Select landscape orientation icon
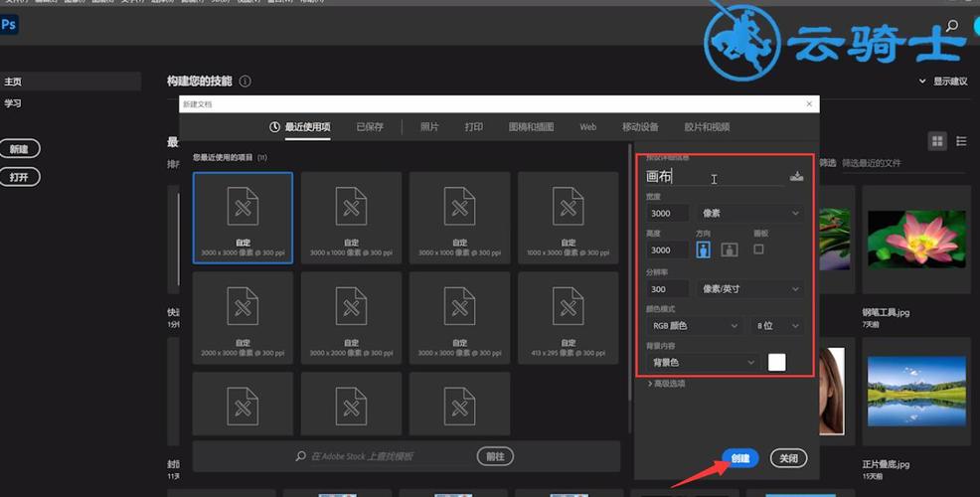The width and height of the screenshot is (980, 497). (x=730, y=249)
